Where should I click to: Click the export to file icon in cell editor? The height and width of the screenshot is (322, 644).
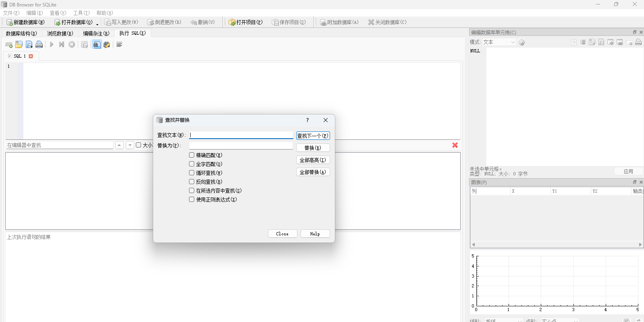click(601, 42)
